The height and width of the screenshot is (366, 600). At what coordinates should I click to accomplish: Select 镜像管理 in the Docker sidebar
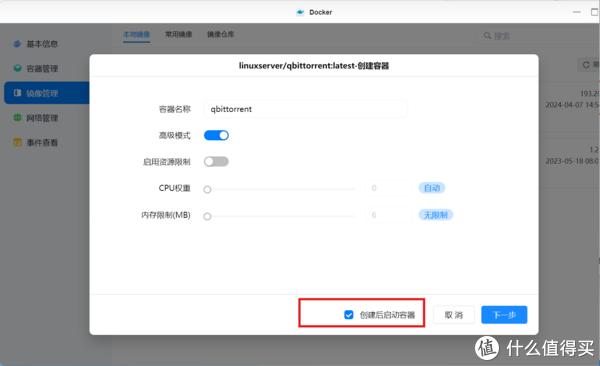pos(46,93)
